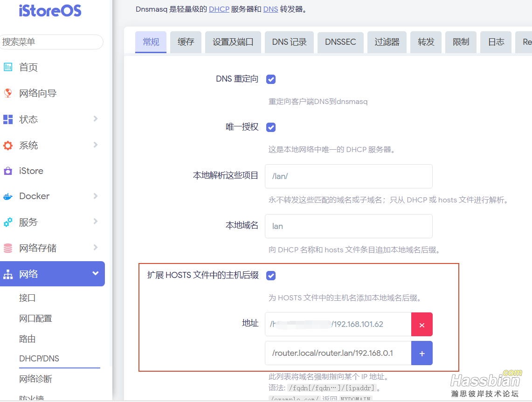Viewport: 532px width, 402px height.
Task: Collapse the 网络 menu chevron
Action: coord(95,273)
